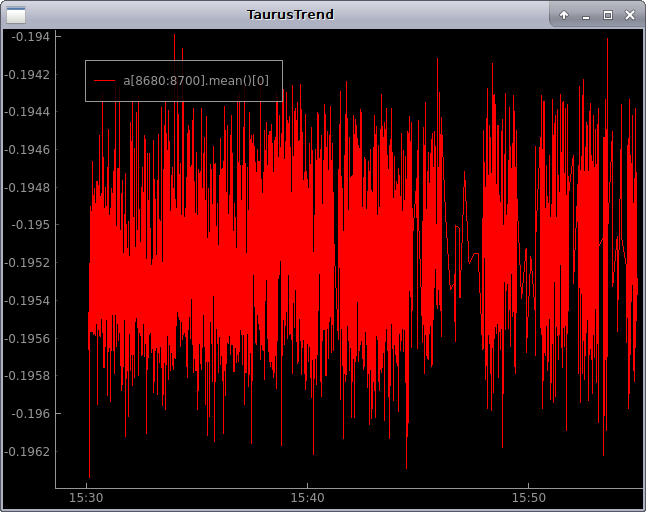Click the -0.195 Y-axis tick label
646x512 pixels.
pos(34,225)
